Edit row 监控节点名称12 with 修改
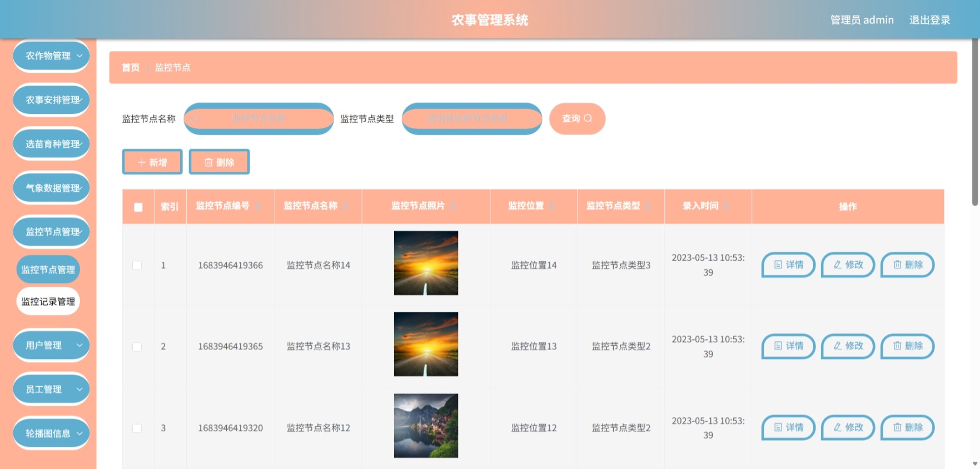 pos(848,427)
